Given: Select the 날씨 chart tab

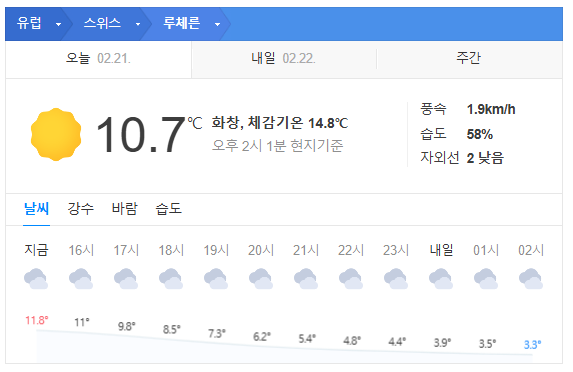Looking at the screenshot, I should (x=36, y=209).
